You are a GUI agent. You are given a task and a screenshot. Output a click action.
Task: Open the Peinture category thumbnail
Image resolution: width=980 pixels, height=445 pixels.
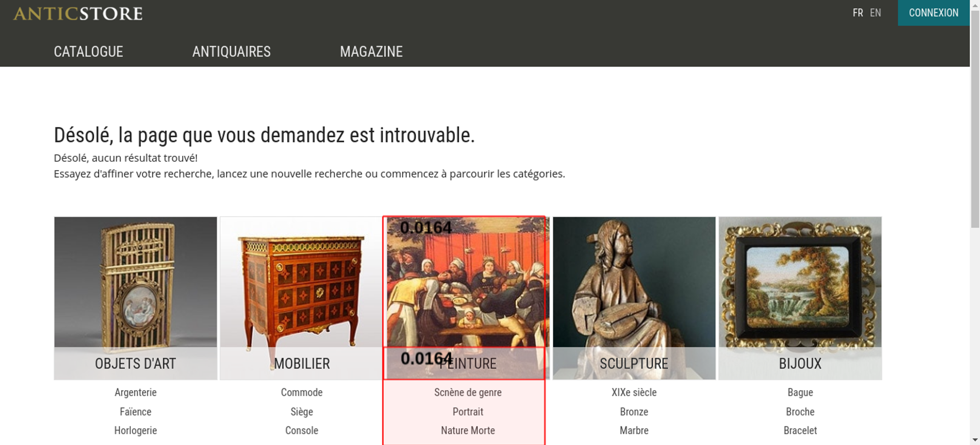(467, 298)
